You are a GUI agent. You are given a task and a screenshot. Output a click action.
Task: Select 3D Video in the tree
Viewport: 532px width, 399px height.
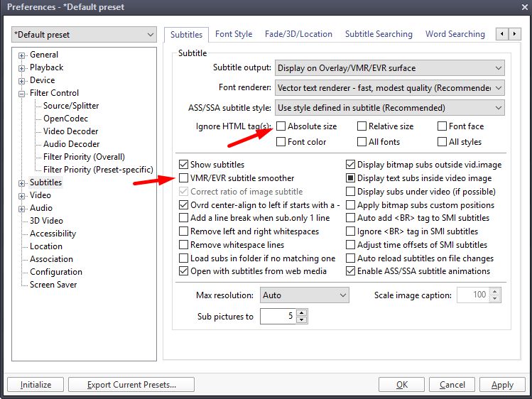(46, 221)
